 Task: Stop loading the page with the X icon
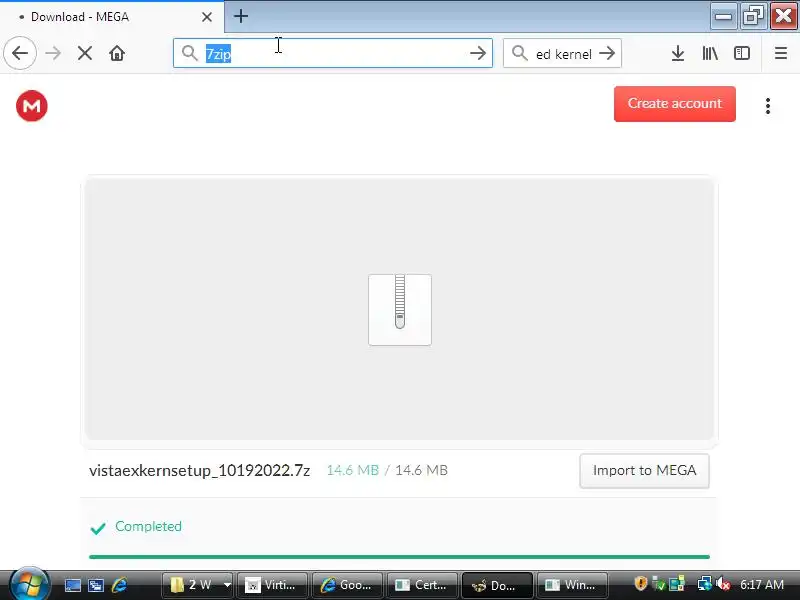coord(85,53)
